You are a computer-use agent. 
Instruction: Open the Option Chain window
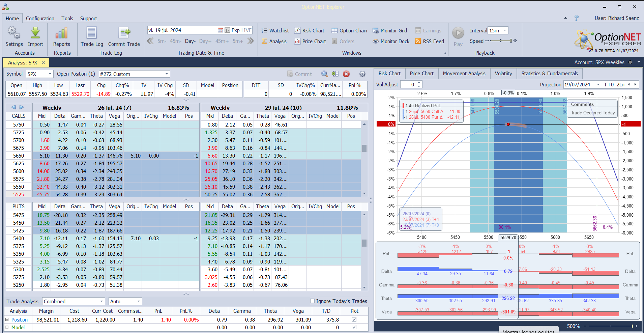[349, 31]
